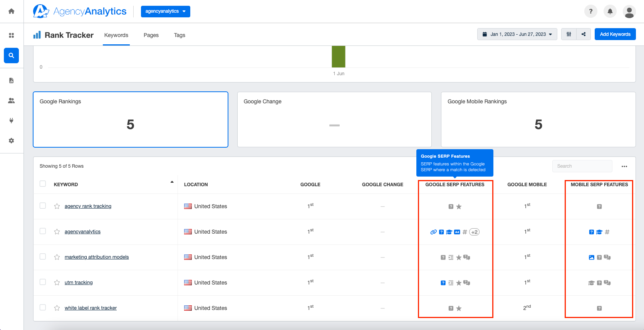Click the green bar on the chart

(339, 57)
